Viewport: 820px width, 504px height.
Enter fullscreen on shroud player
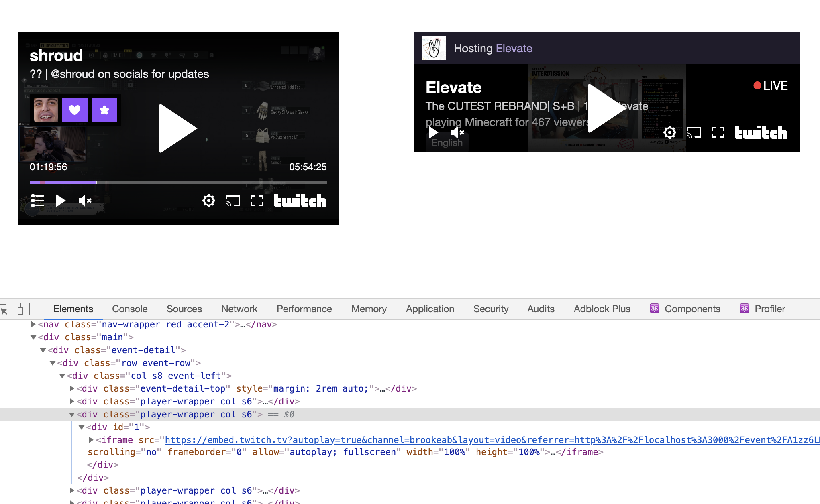click(x=257, y=201)
